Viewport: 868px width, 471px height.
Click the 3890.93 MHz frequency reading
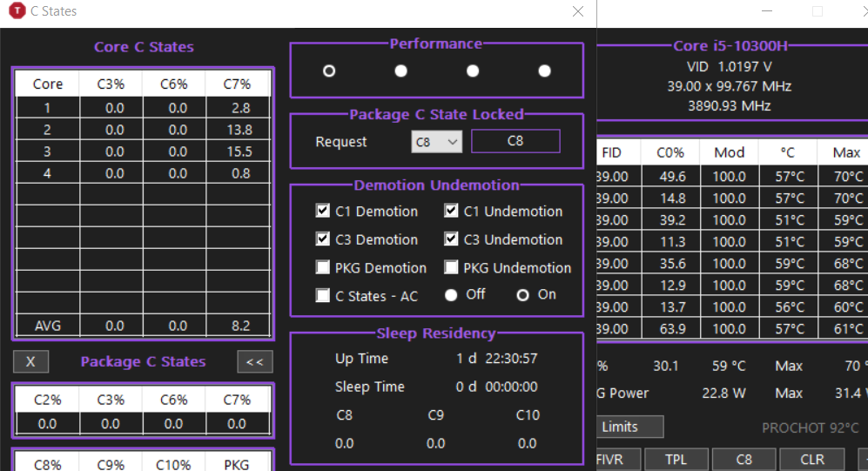pyautogui.click(x=729, y=105)
